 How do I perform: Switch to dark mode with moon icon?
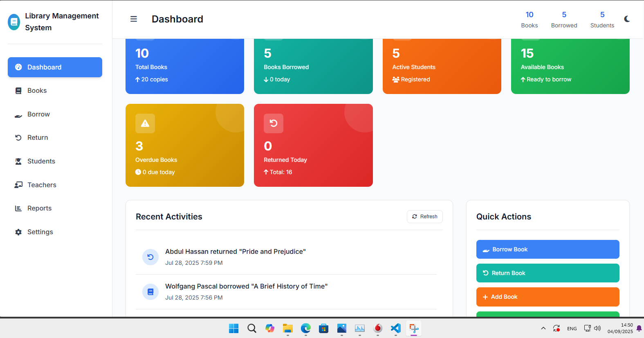(627, 19)
